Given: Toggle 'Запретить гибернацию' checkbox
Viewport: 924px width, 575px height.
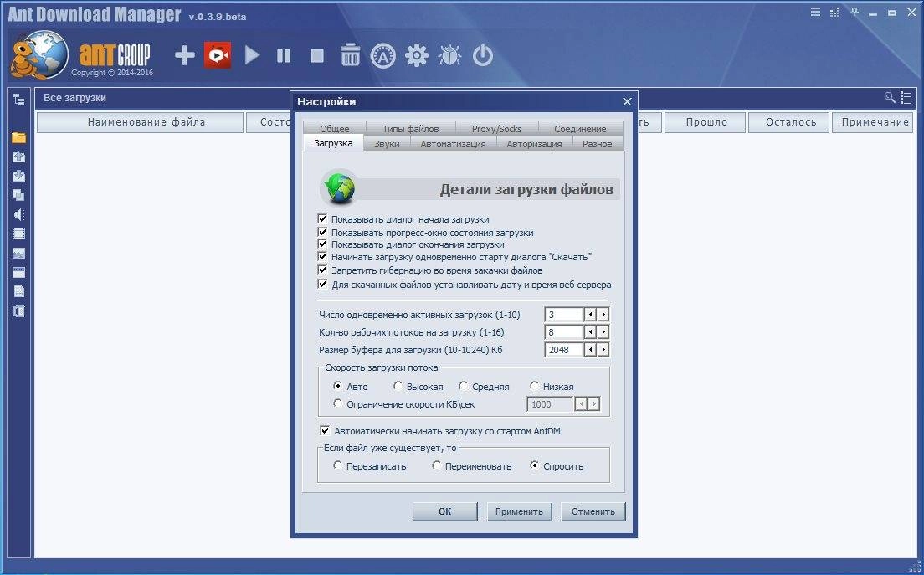Looking at the screenshot, I should 322,270.
